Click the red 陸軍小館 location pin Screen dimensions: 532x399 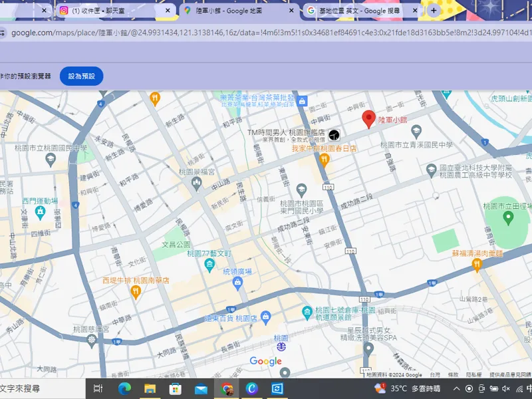(x=368, y=119)
